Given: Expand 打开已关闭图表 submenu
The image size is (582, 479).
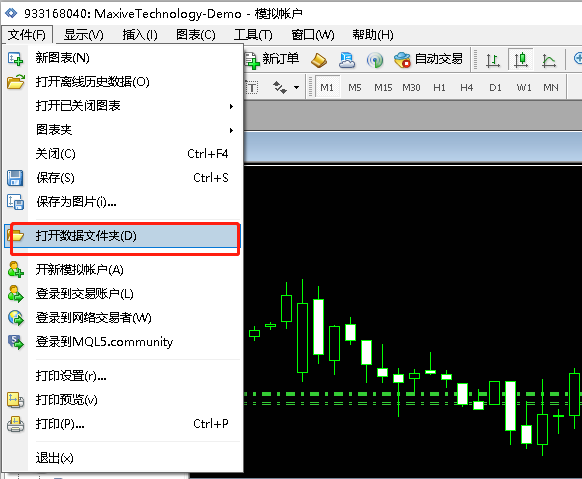Looking at the screenshot, I should click(122, 106).
